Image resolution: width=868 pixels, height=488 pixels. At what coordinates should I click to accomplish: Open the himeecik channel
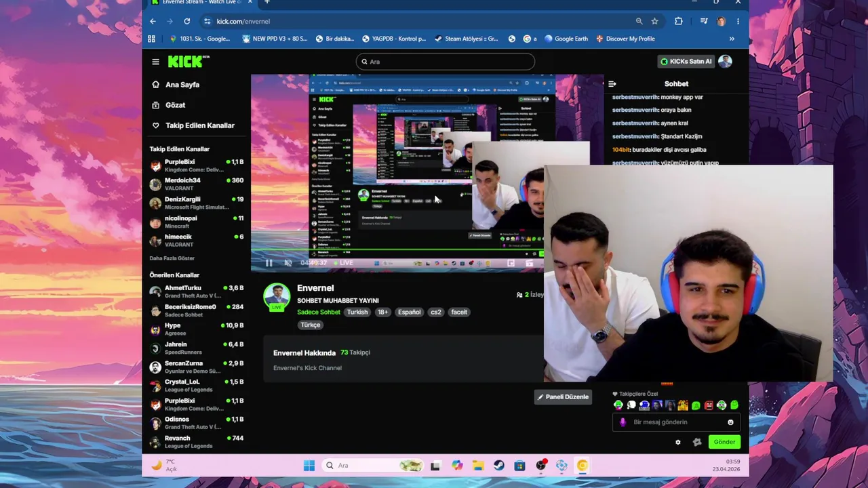pyautogui.click(x=197, y=241)
